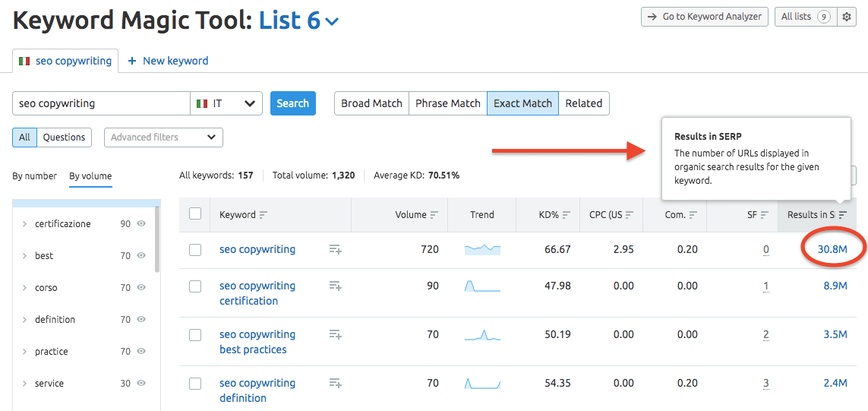Open seo copywriting best practices link

(x=257, y=342)
